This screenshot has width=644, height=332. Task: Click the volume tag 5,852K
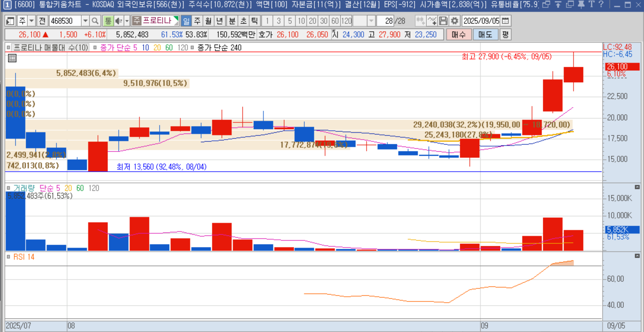623,229
